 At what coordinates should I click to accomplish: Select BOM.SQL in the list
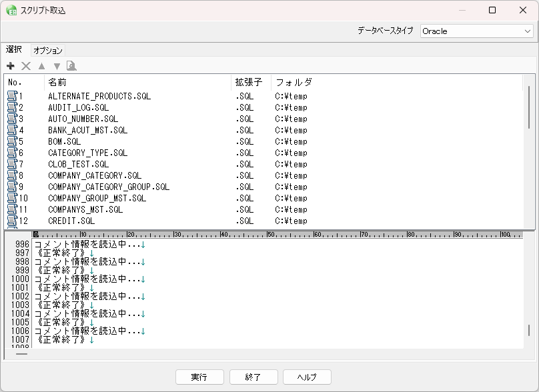pos(64,141)
